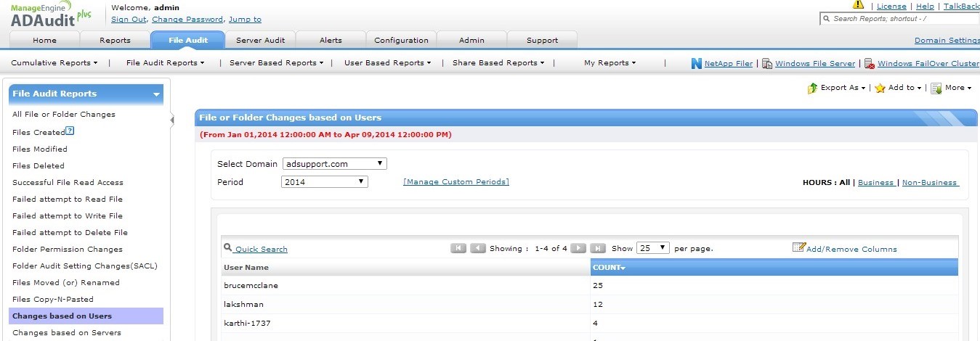Click the Add to star icon

880,88
